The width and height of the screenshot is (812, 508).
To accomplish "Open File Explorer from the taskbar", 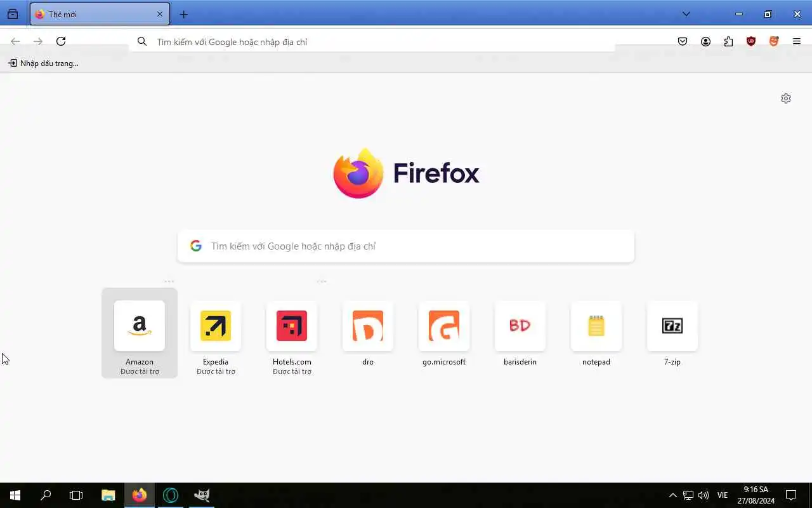I will tap(108, 495).
